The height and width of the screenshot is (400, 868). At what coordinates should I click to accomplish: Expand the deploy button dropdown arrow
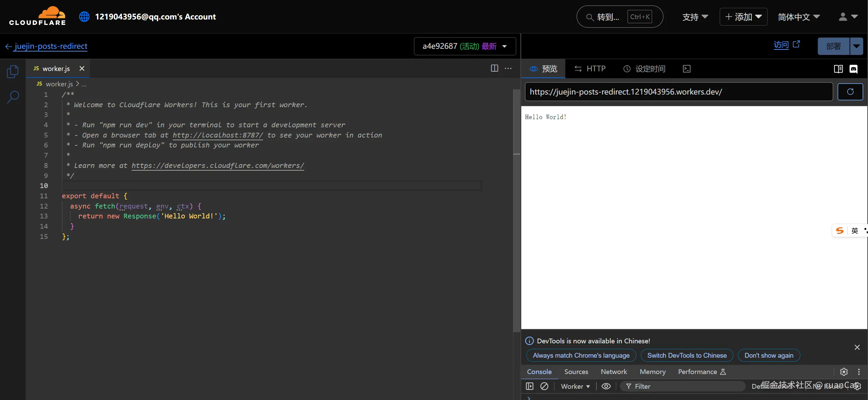pos(856,46)
